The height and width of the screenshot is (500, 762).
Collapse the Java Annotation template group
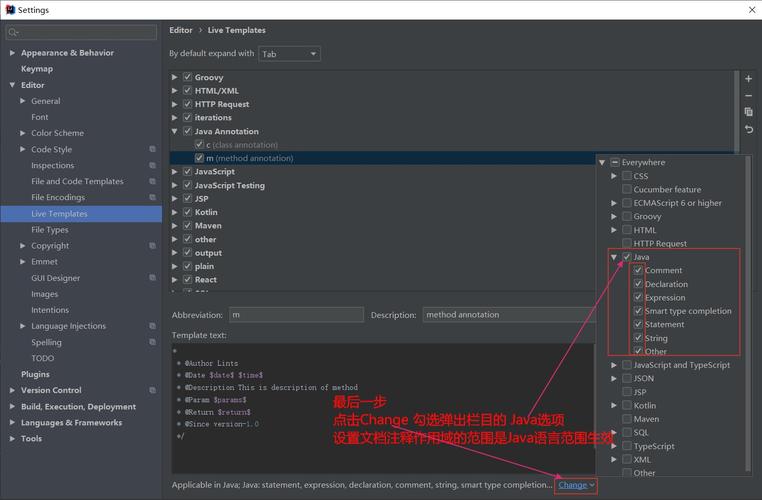tap(175, 131)
